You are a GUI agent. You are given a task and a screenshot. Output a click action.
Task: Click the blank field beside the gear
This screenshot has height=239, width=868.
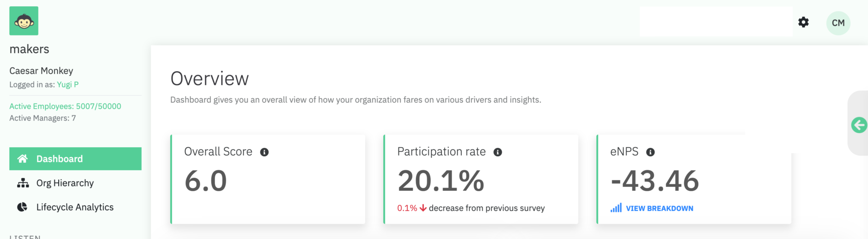tap(716, 22)
